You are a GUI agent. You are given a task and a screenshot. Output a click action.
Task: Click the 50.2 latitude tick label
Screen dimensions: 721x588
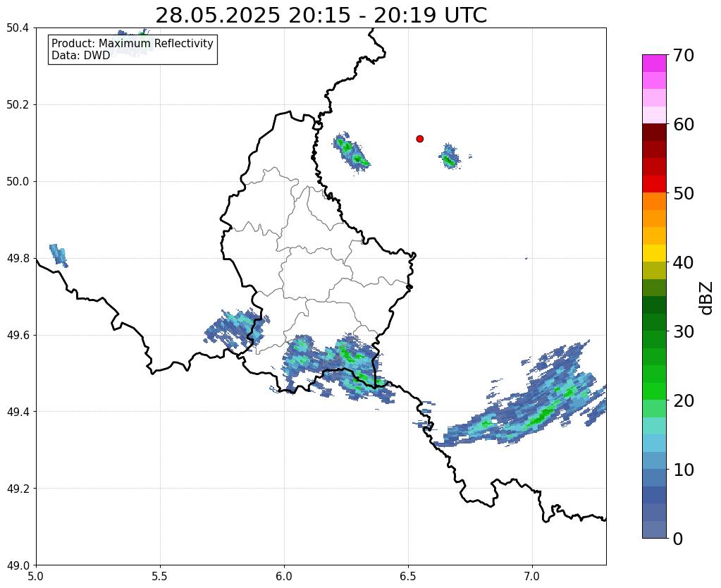click(18, 105)
